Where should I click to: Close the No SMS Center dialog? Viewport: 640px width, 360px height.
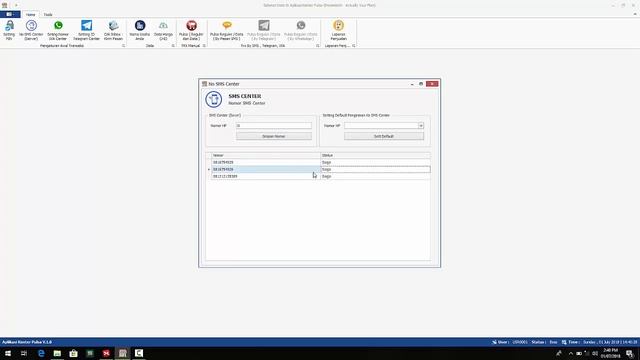pos(432,84)
